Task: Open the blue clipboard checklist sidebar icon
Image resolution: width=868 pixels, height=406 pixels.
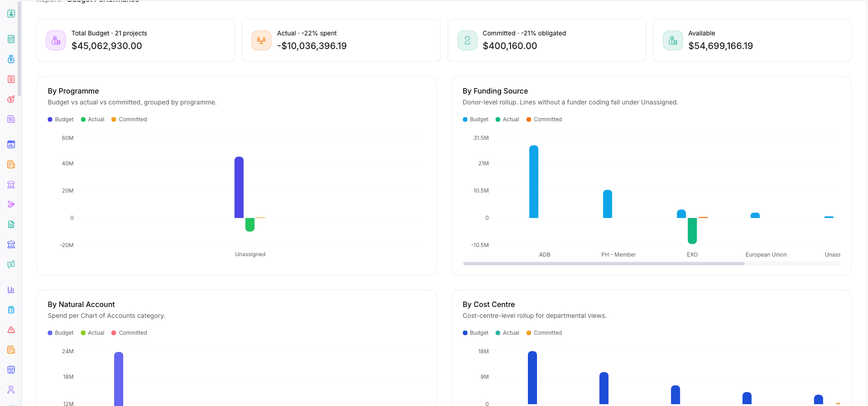Action: coord(11,310)
